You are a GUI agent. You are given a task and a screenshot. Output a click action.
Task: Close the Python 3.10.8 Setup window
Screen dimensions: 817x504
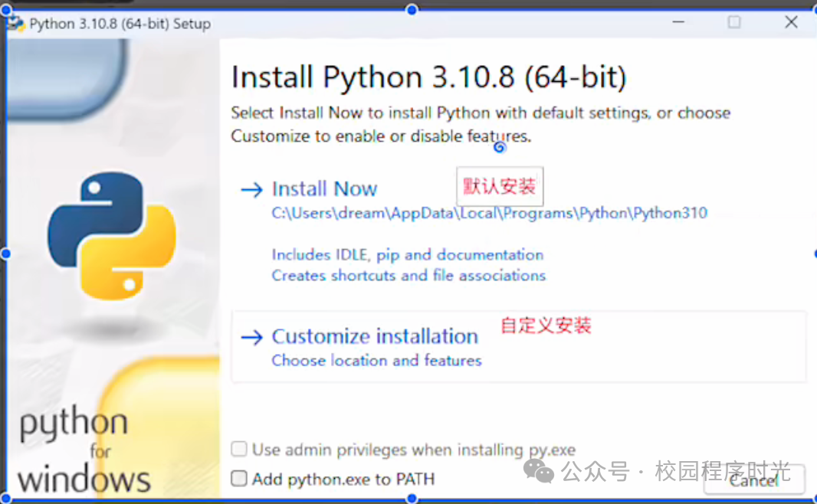pos(791,22)
